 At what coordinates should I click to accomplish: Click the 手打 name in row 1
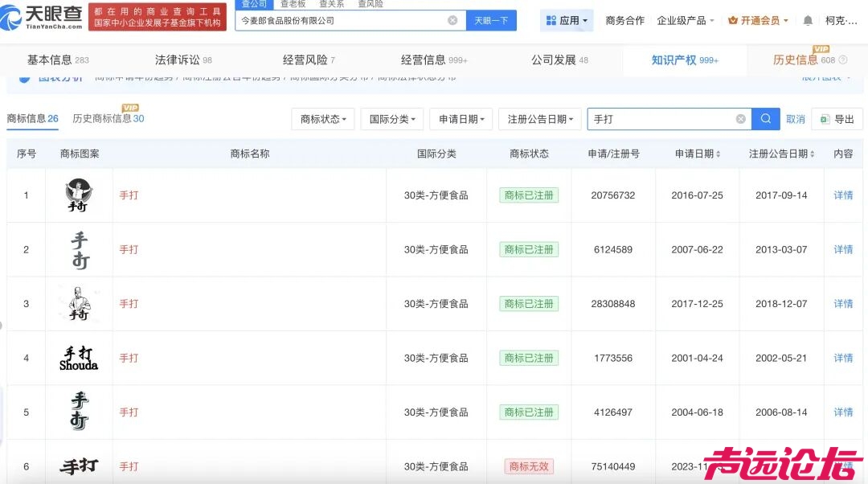[129, 195]
